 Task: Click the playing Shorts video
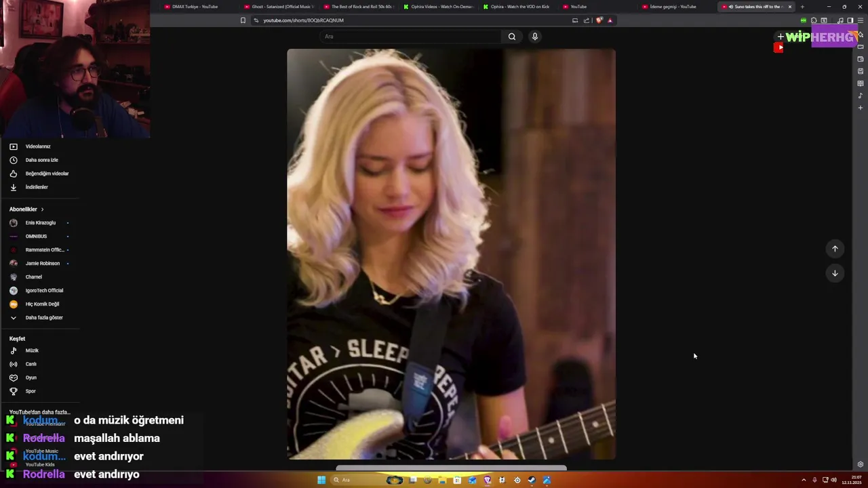coord(451,254)
